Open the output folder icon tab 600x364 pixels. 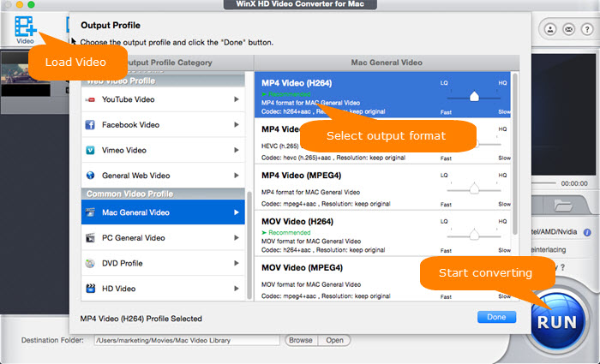tap(563, 206)
